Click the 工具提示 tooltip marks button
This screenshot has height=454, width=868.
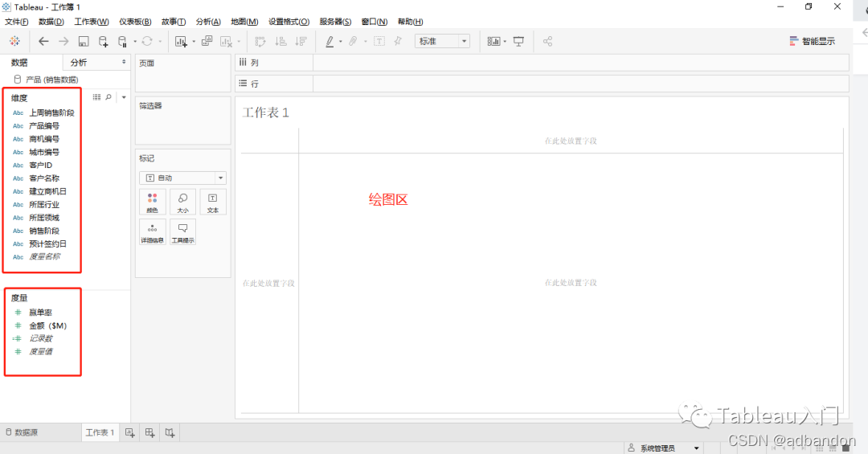tap(182, 232)
